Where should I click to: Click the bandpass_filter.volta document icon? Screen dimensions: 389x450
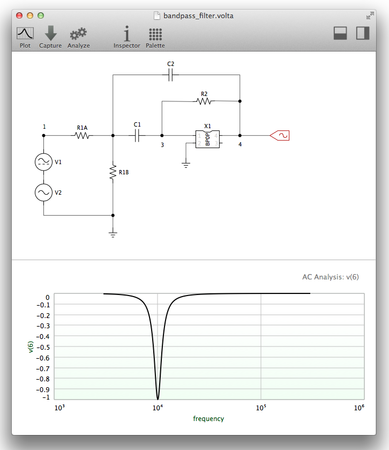[x=157, y=16]
